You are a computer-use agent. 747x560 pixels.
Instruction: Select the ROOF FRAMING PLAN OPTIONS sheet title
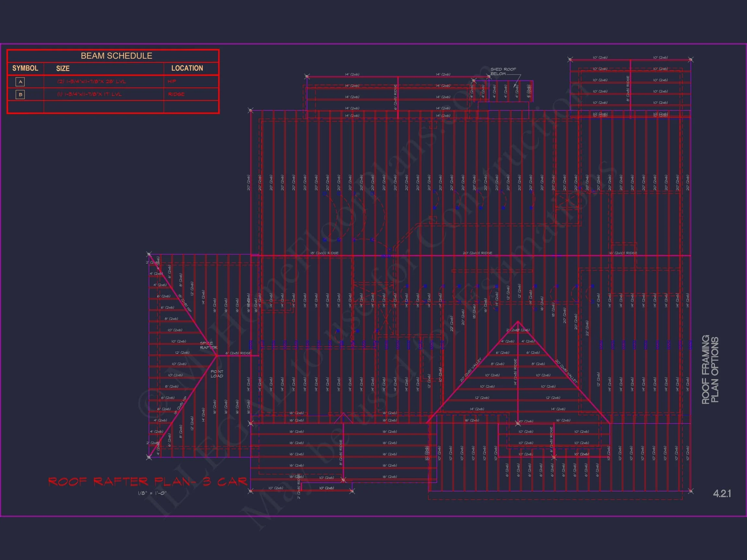click(710, 369)
